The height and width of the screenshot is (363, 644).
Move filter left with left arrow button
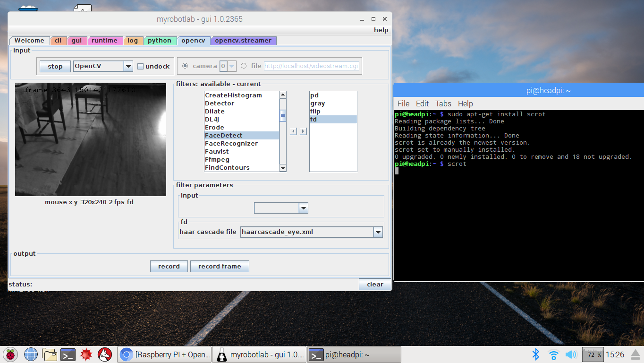293,131
